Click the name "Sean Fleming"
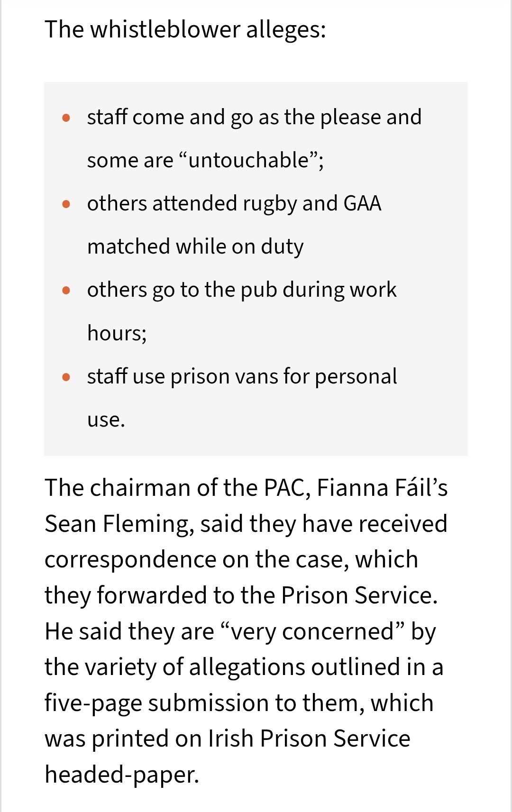512x812 pixels. 119,524
